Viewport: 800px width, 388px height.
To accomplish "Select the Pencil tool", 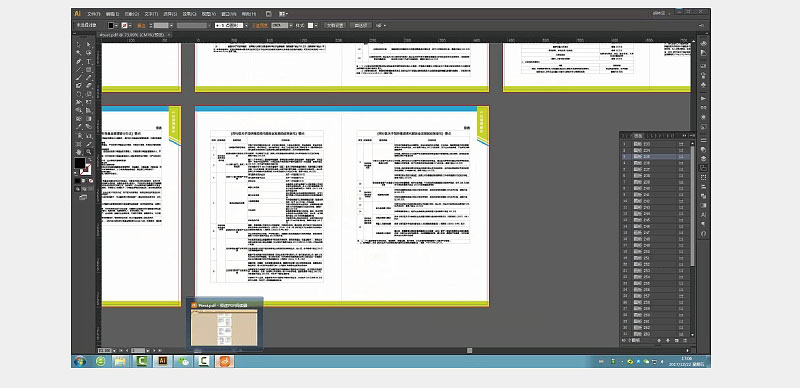I will (89, 77).
